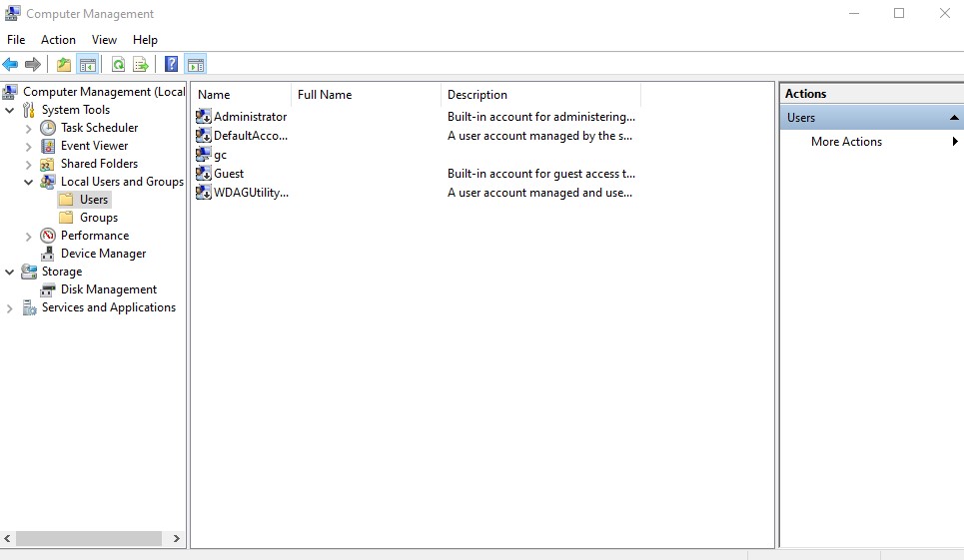Click tree pane scrollbar right arrow
The width and height of the screenshot is (964, 560).
tap(177, 538)
